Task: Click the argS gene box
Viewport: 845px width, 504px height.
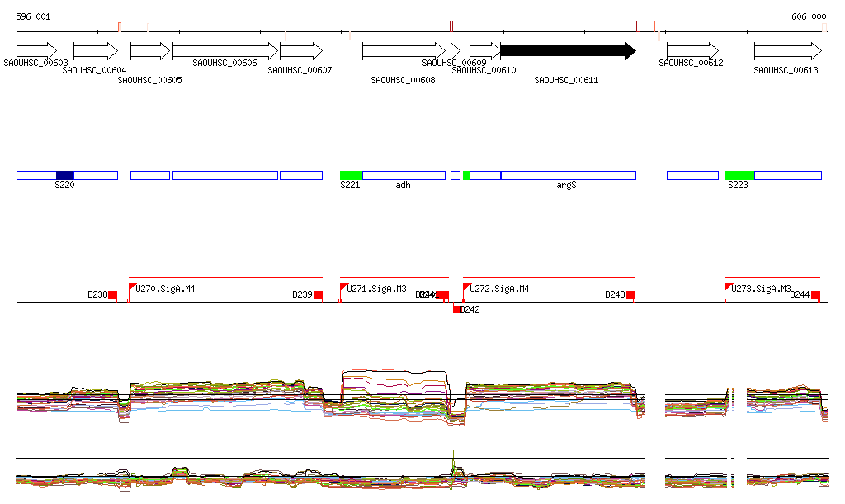Action: pos(568,175)
